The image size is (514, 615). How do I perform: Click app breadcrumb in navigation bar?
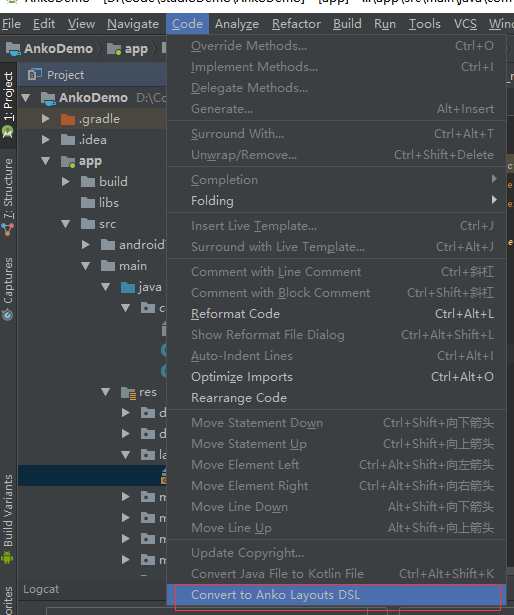[128, 49]
